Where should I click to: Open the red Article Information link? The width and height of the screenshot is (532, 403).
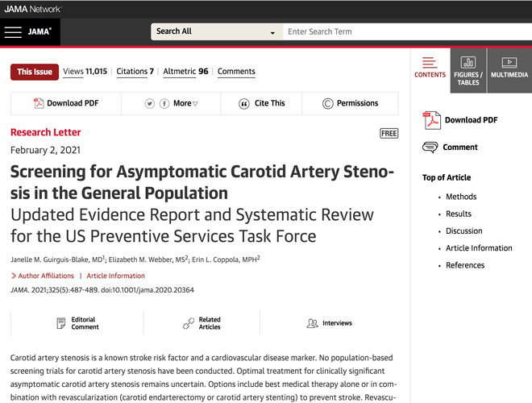point(116,276)
